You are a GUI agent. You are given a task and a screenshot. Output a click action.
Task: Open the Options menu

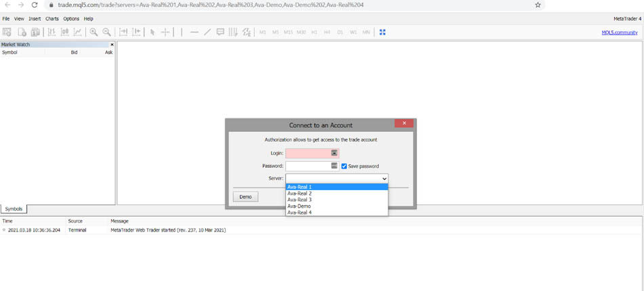click(71, 19)
